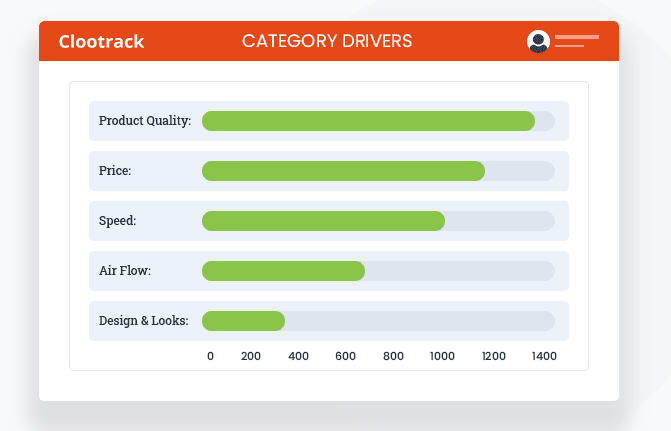Click the 1400 axis value
The height and width of the screenshot is (431, 671).
click(544, 356)
